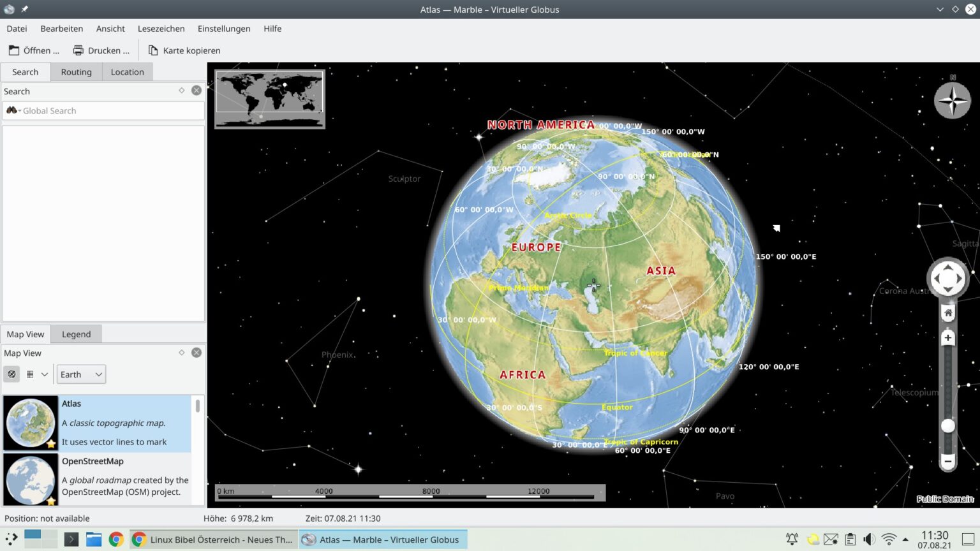Select the OpenStreetMap theme thumbnail
Image resolution: width=980 pixels, height=551 pixels.
coord(30,480)
